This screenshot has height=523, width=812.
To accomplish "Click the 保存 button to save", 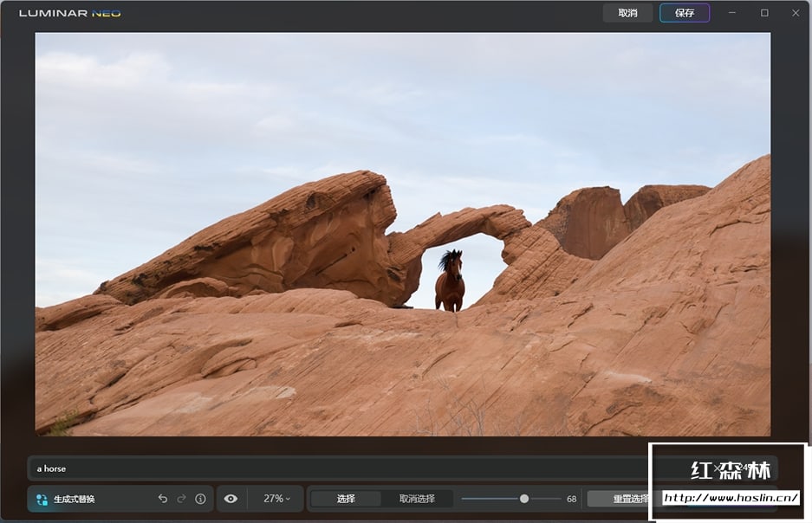I will tap(685, 13).
